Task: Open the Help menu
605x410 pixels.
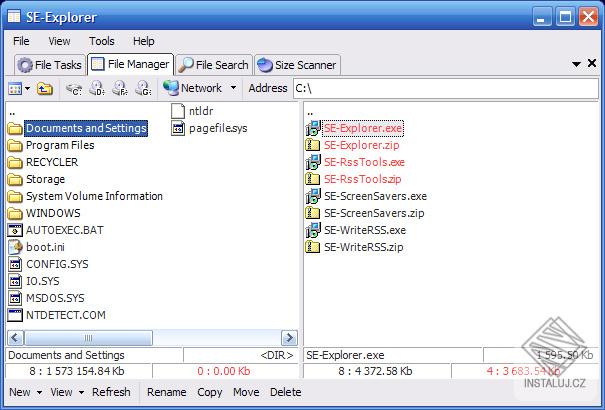Action: (x=144, y=41)
